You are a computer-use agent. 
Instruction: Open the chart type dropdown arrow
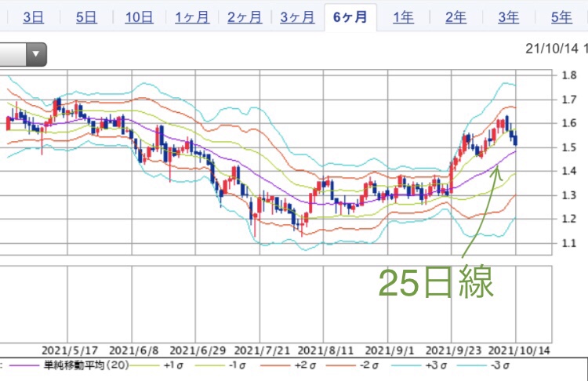pyautogui.click(x=36, y=55)
